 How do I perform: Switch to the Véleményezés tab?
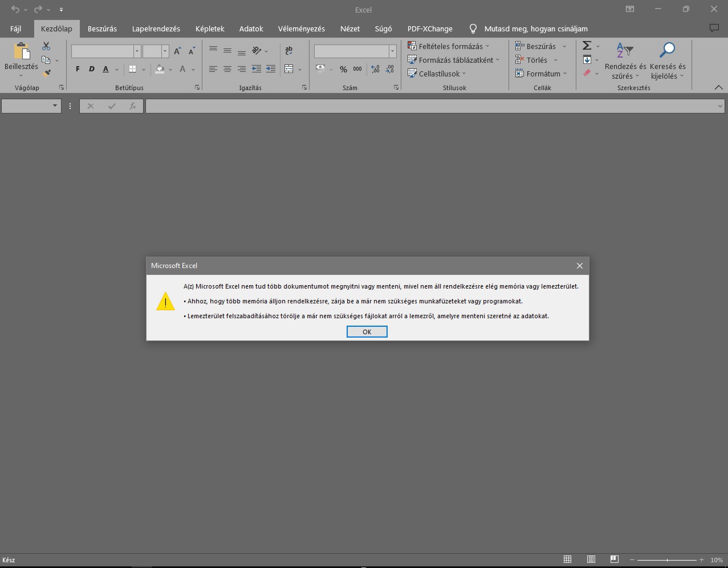point(302,29)
